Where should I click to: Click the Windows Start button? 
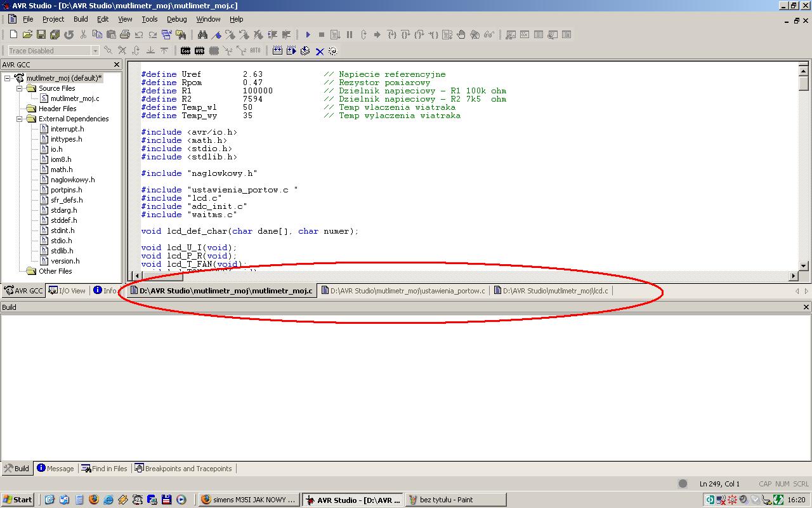[x=18, y=500]
